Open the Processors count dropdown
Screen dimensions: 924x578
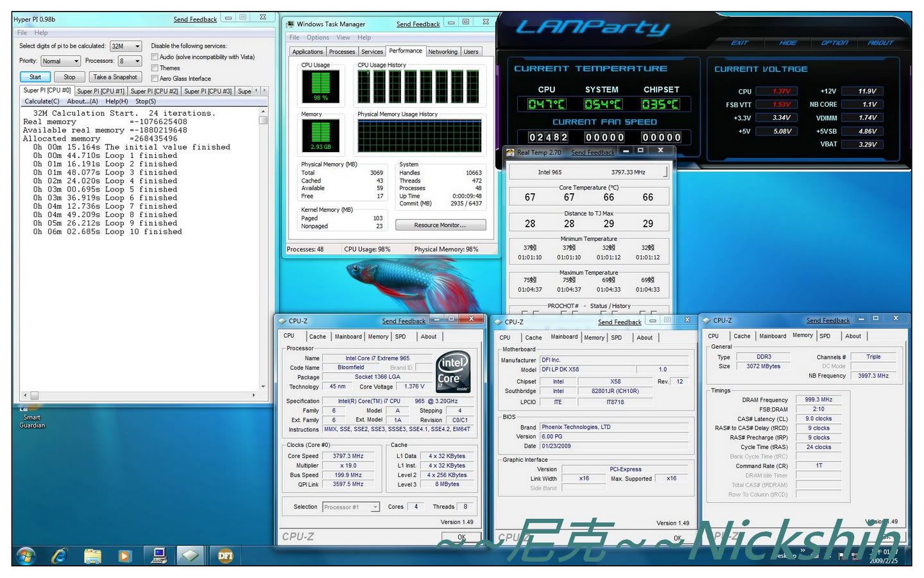130,61
